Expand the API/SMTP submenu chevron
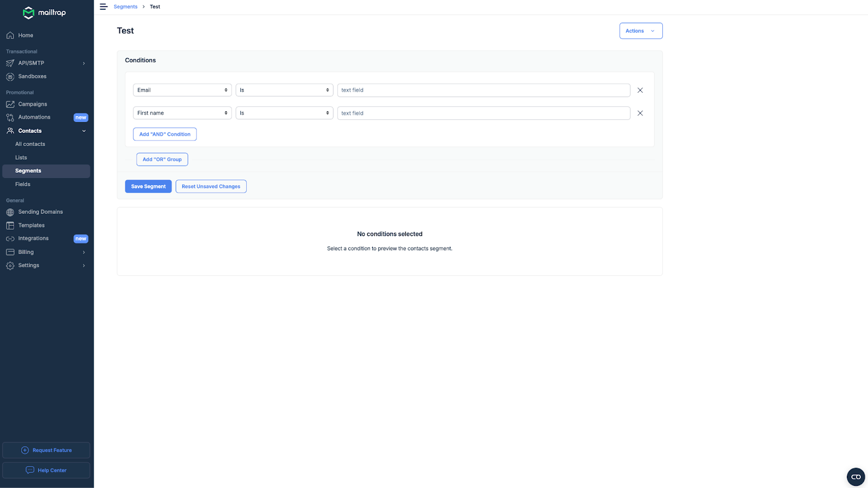 point(84,64)
